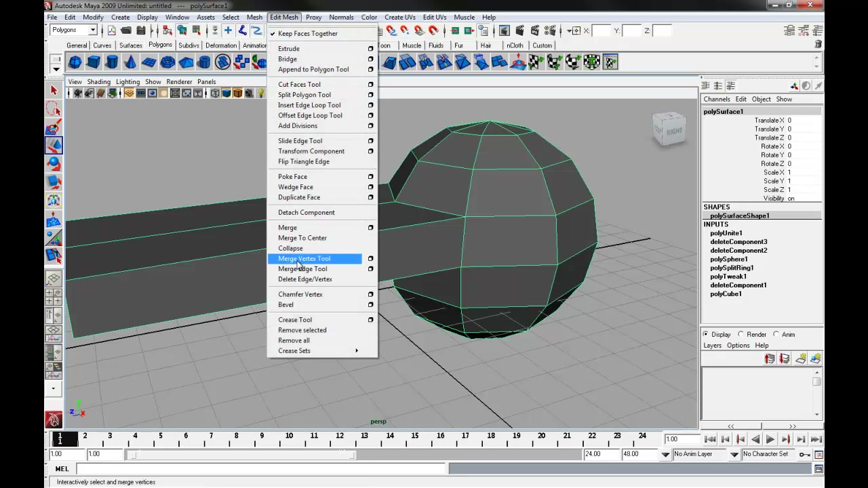Create a polygon cylinder from shelf
Image resolution: width=868 pixels, height=488 pixels.
[x=112, y=62]
